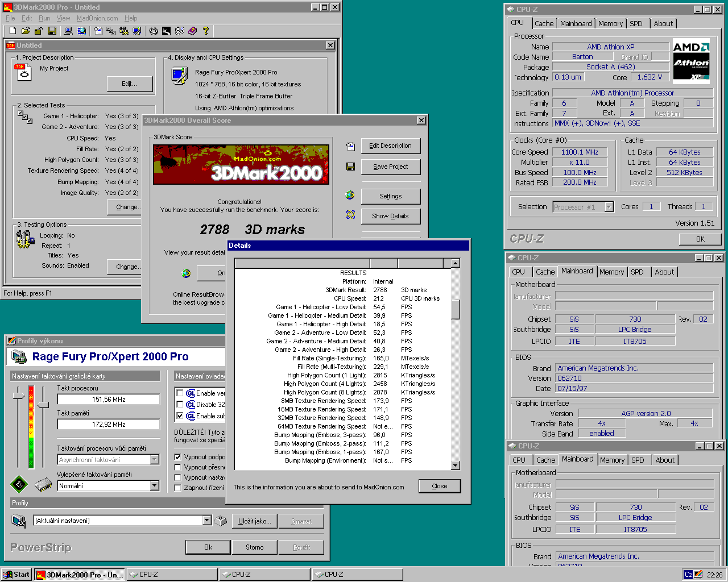Click the Storno button in PowerStrip
Image resolution: width=728 pixels, height=582 pixels.
[255, 547]
